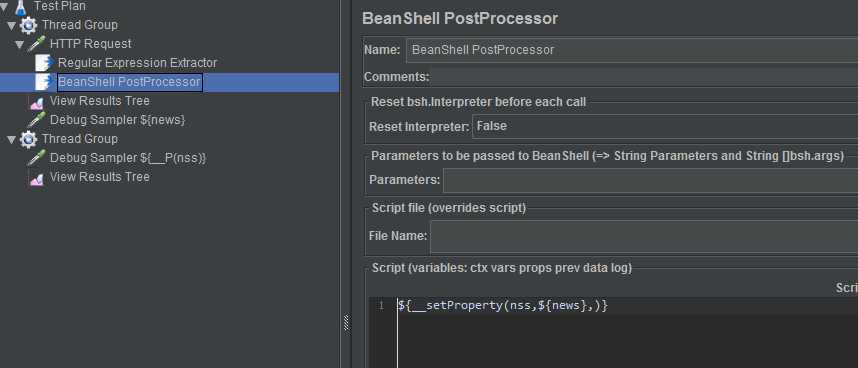Click the first View Results Tree icon
Image resolution: width=858 pixels, height=368 pixels.
[37, 102]
